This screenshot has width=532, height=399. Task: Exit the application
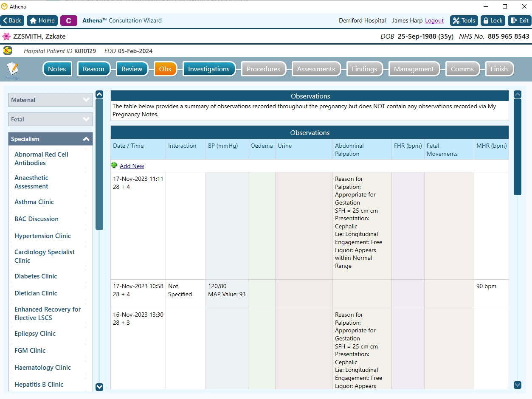tap(520, 20)
